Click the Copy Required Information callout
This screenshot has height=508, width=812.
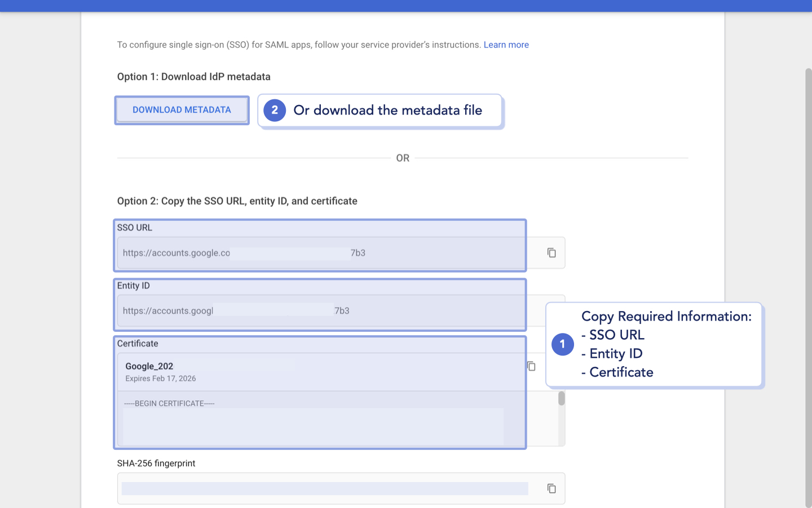[x=654, y=344]
